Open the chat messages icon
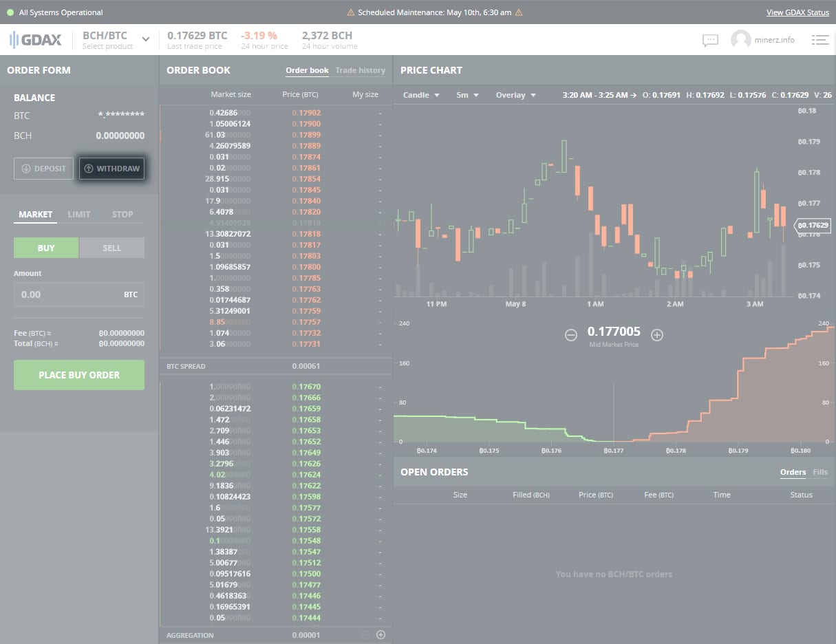Image resolution: width=836 pixels, height=644 pixels. click(710, 40)
